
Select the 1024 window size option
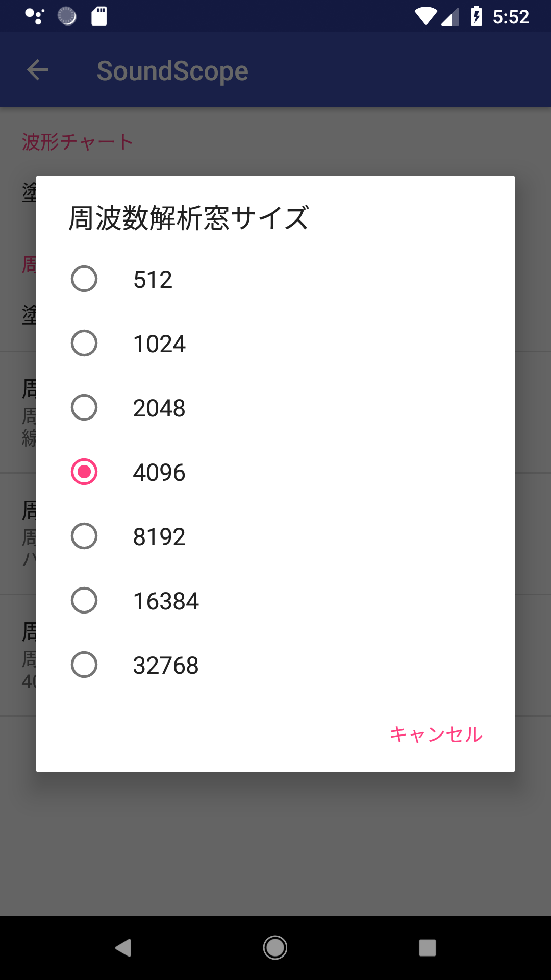(x=84, y=343)
